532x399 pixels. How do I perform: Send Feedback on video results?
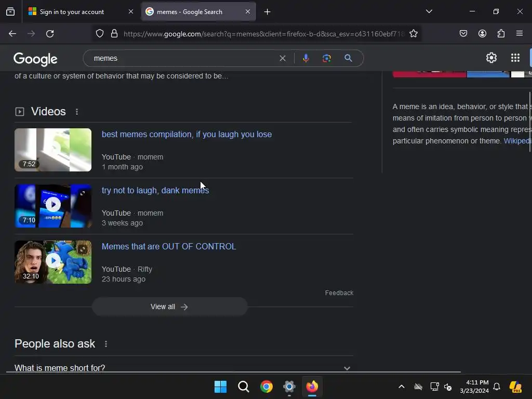point(339,293)
